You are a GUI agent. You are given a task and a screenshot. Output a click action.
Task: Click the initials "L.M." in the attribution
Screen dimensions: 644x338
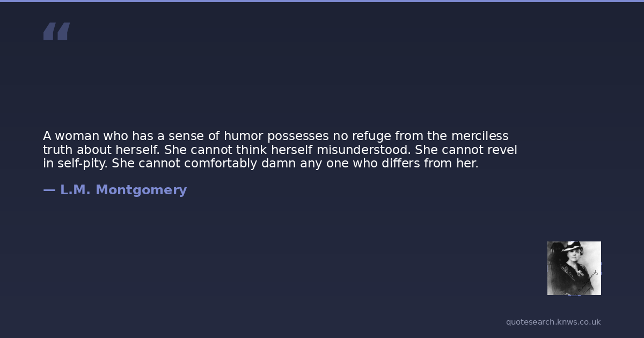[75, 190]
